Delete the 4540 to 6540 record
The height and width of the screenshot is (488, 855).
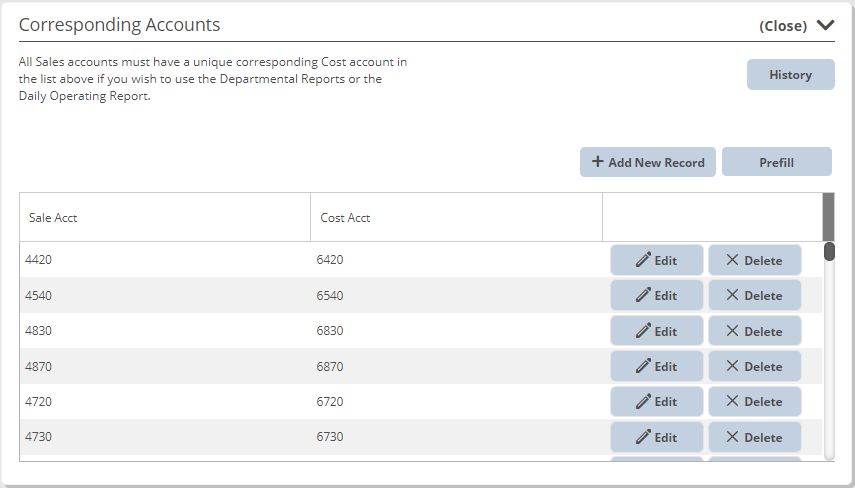[754, 295]
